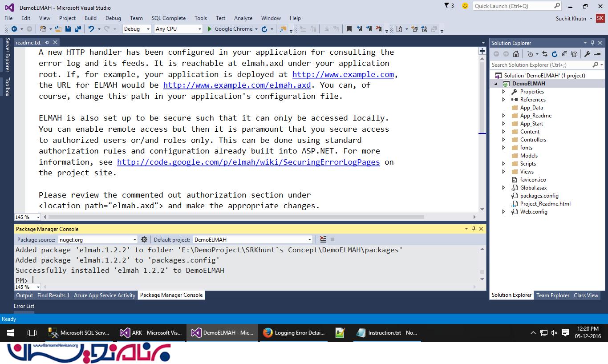Open Package Manager Console settings gear
The image size is (608, 364).
pos(144,239)
